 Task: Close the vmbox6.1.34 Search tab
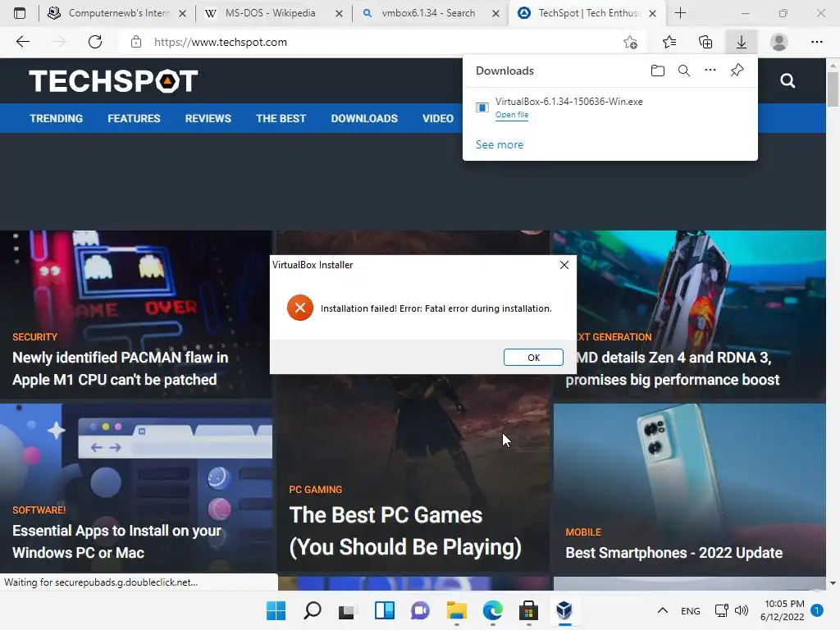click(x=496, y=13)
